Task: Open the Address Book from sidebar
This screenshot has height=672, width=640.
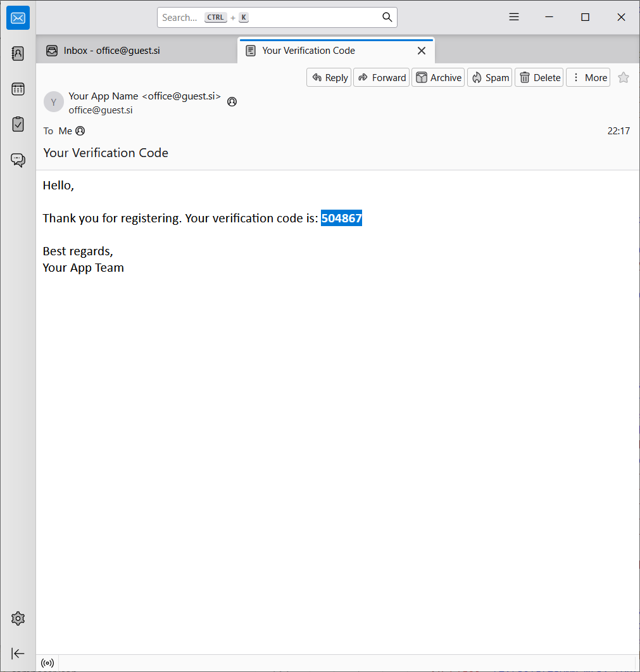Action: (x=18, y=53)
